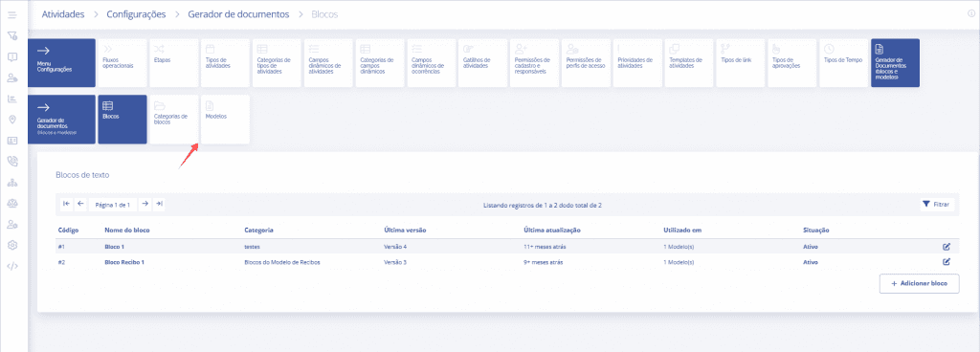Switch to Categorias de blocos tab
This screenshot has height=352, width=980.
[x=174, y=120]
